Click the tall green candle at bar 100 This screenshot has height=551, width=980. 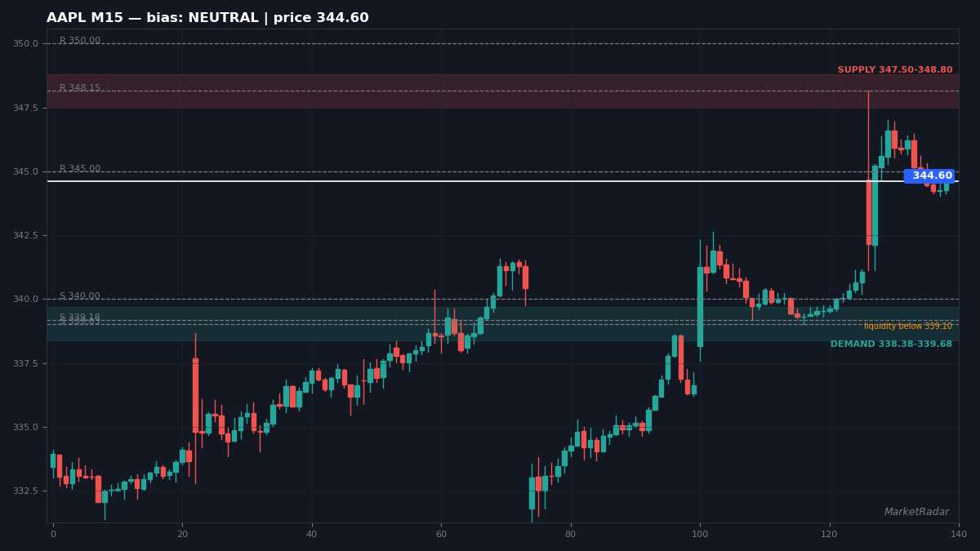tap(700, 307)
